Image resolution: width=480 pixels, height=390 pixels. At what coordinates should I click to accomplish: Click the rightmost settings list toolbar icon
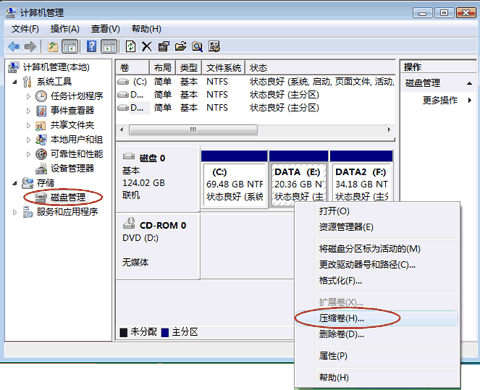(x=214, y=46)
